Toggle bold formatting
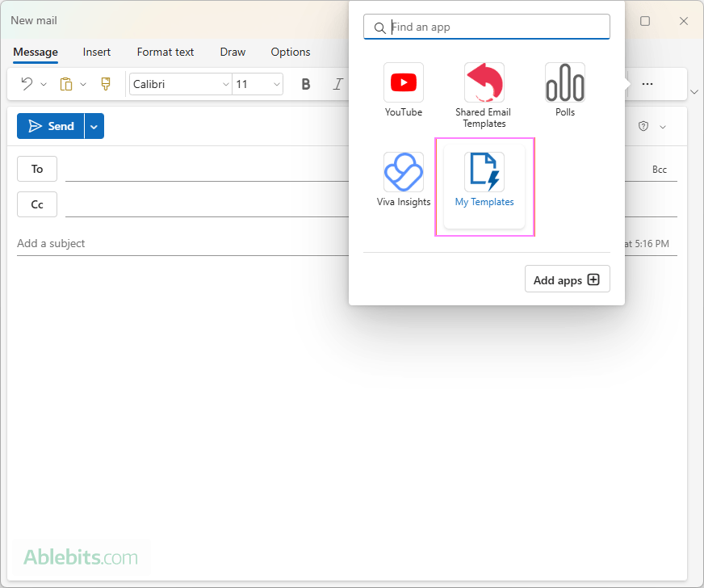The height and width of the screenshot is (588, 704). (x=306, y=84)
